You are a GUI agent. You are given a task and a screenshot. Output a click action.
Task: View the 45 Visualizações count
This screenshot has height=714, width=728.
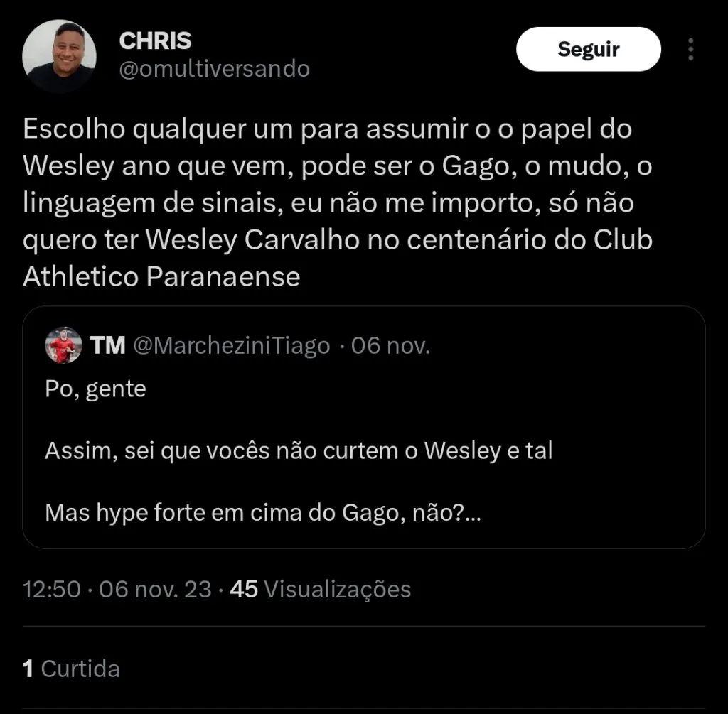point(321,590)
